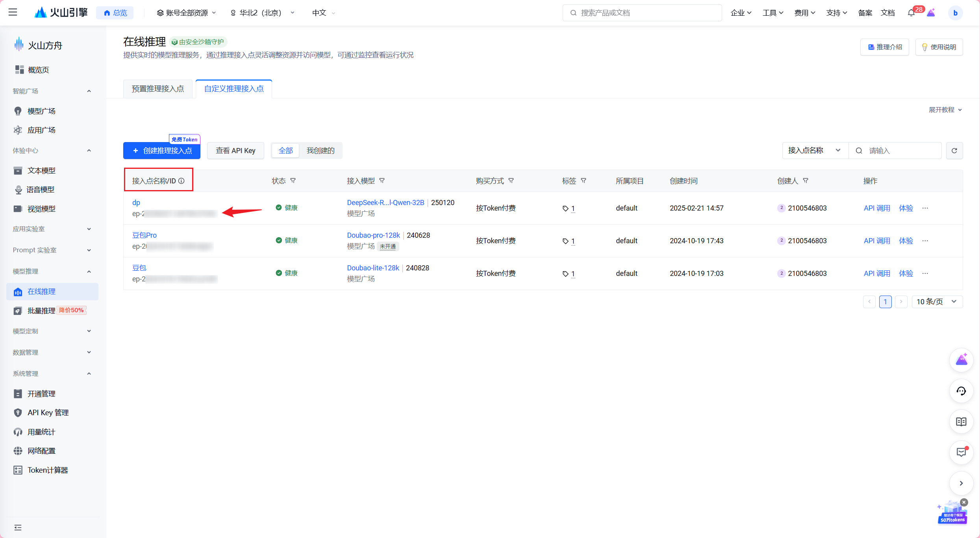
Task: Click 查看 API Key button
Action: point(235,151)
